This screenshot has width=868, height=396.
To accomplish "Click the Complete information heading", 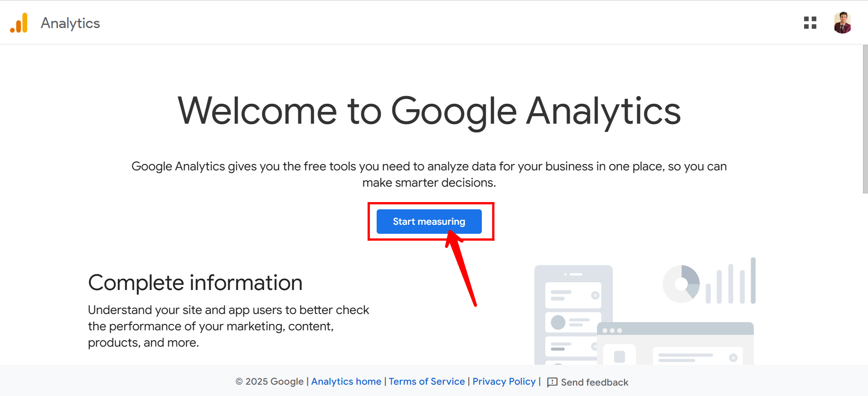I will [195, 283].
